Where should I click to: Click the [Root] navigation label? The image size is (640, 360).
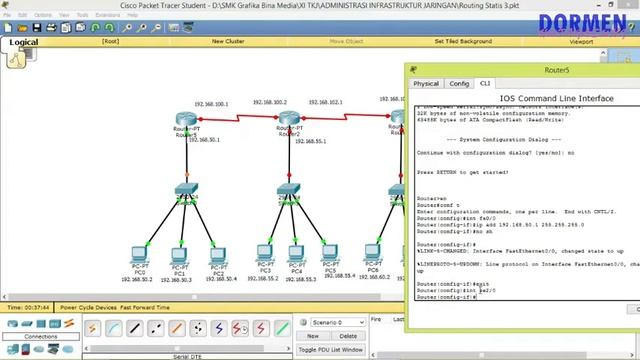click(110, 41)
